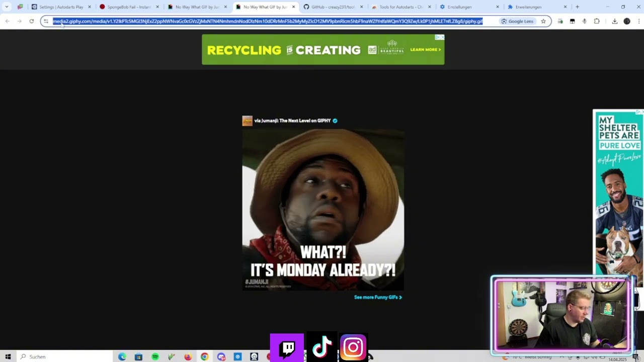
Task: Open Google Chrome from taskbar
Action: click(x=204, y=356)
